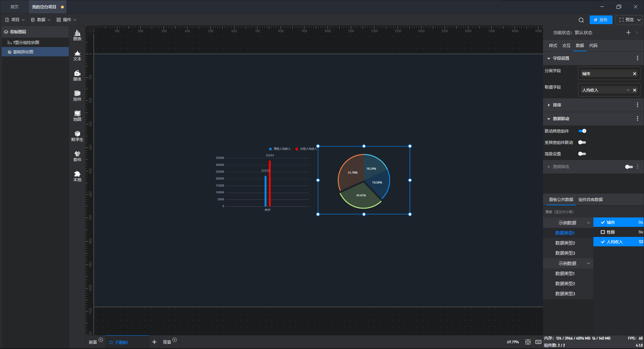The width and height of the screenshot is (644, 349).
Task: Open the 媒体 media component panel
Action: (77, 76)
